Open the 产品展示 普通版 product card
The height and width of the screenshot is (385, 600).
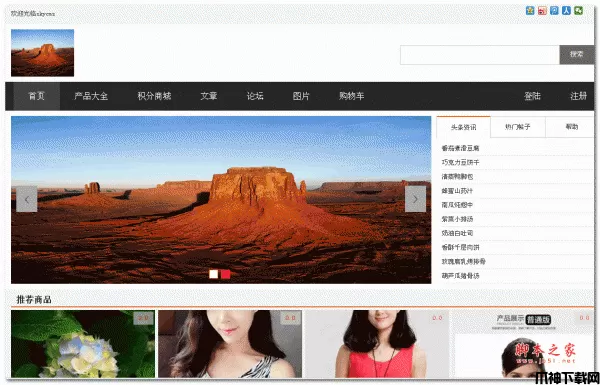523,344
